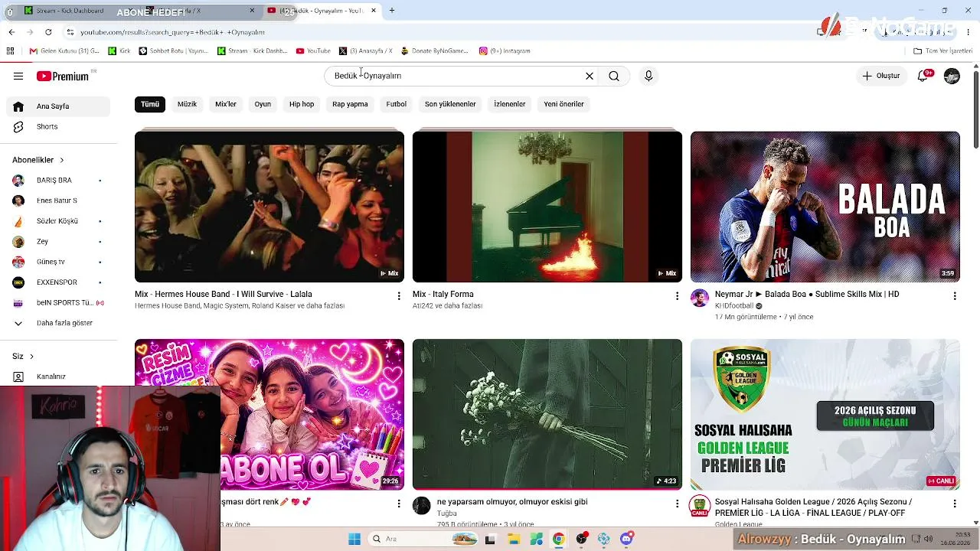Screen dimensions: 980x551
Task: Open the Enes Batur S subscription
Action: pos(58,201)
